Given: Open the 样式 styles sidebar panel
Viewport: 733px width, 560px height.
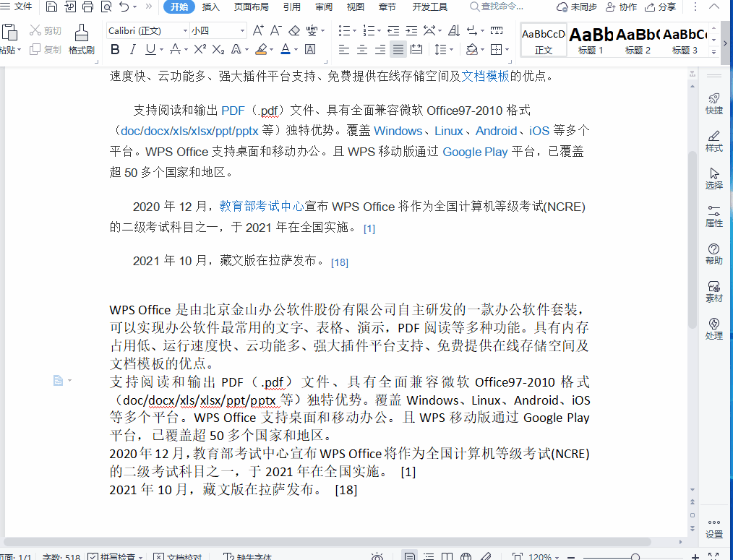Looking at the screenshot, I should click(713, 141).
